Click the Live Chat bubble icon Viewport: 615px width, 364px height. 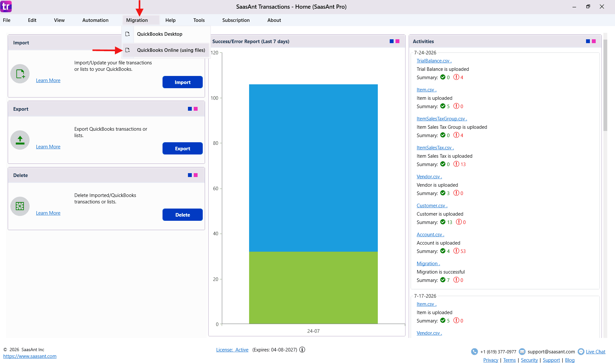click(x=581, y=351)
